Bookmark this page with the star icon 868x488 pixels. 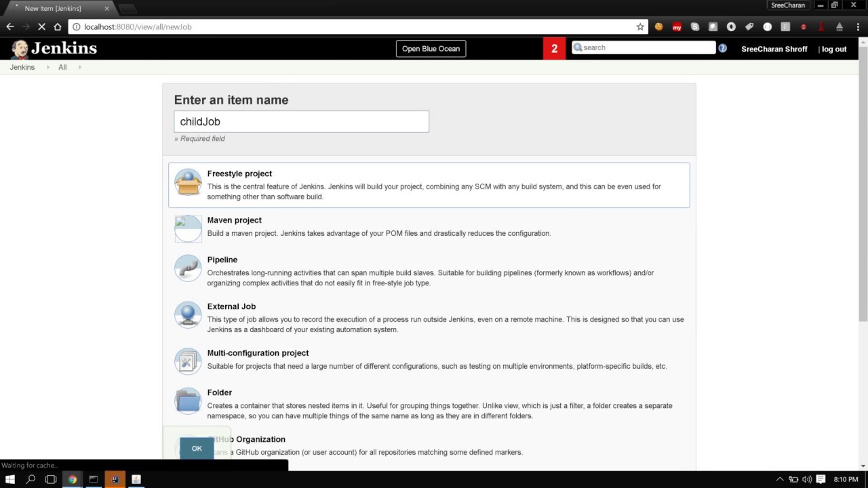[640, 26]
